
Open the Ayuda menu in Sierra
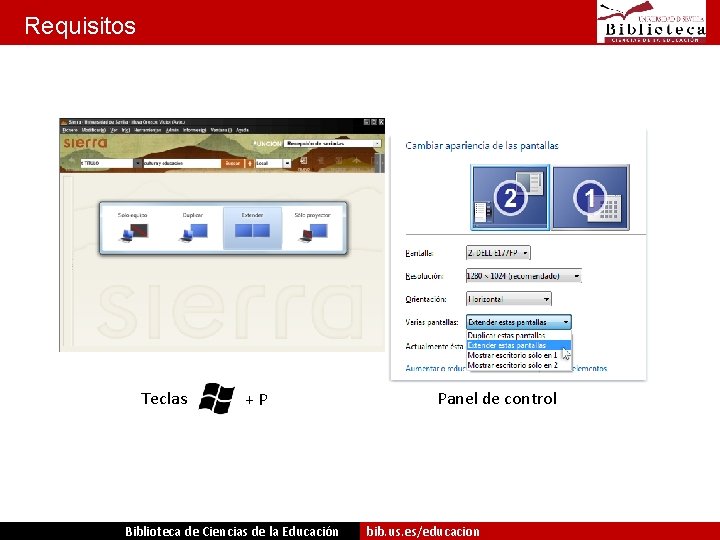click(242, 130)
